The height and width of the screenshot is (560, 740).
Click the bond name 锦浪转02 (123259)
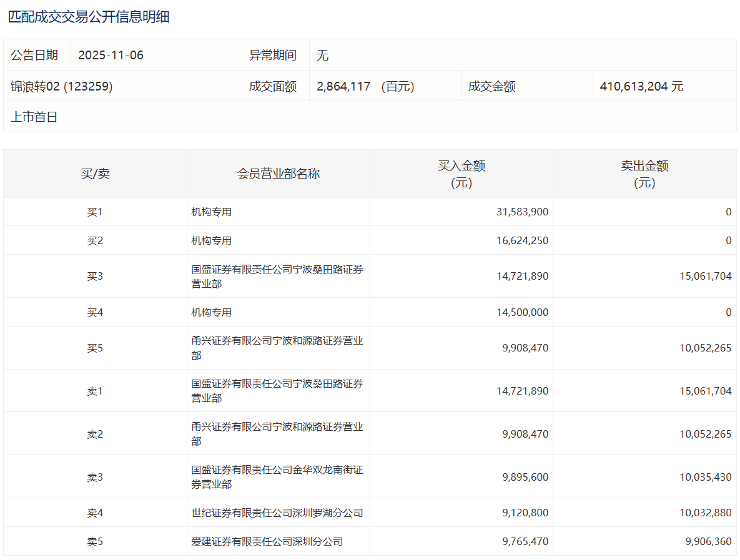62,86
